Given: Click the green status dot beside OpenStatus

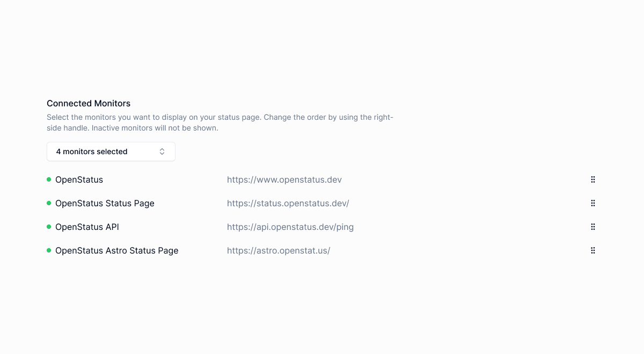Looking at the screenshot, I should point(48,179).
